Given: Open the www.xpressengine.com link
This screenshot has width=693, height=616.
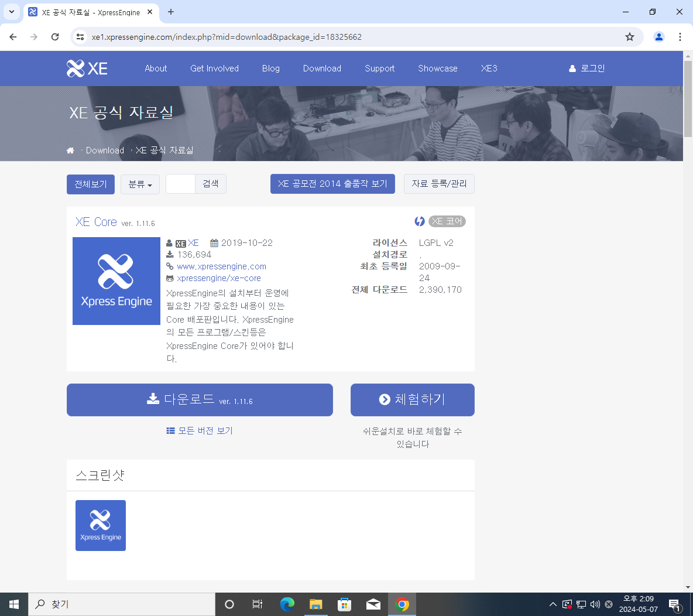Looking at the screenshot, I should point(221,266).
